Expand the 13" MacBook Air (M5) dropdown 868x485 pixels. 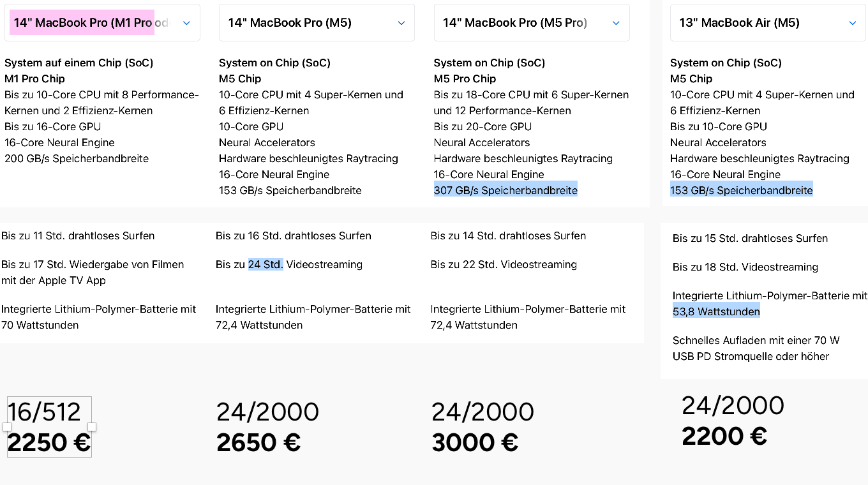point(767,23)
